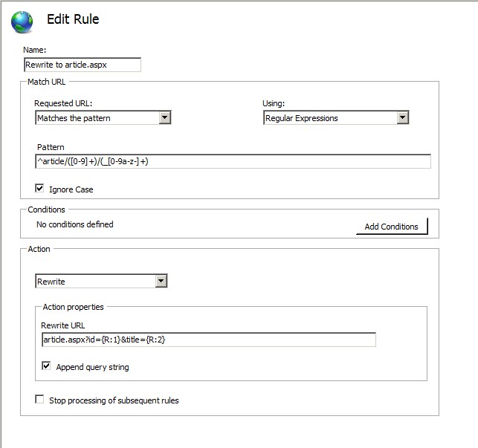Click the No conditions defined text
478x448 pixels.
pyautogui.click(x=74, y=224)
